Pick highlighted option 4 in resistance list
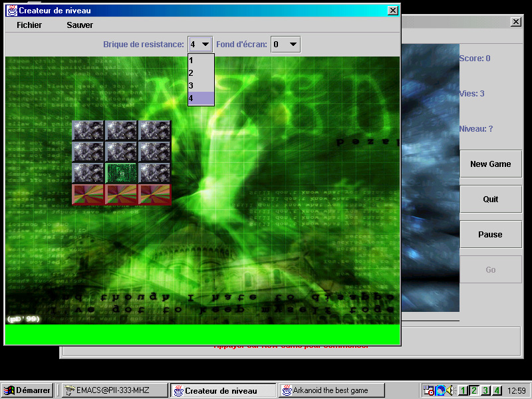 (x=201, y=98)
